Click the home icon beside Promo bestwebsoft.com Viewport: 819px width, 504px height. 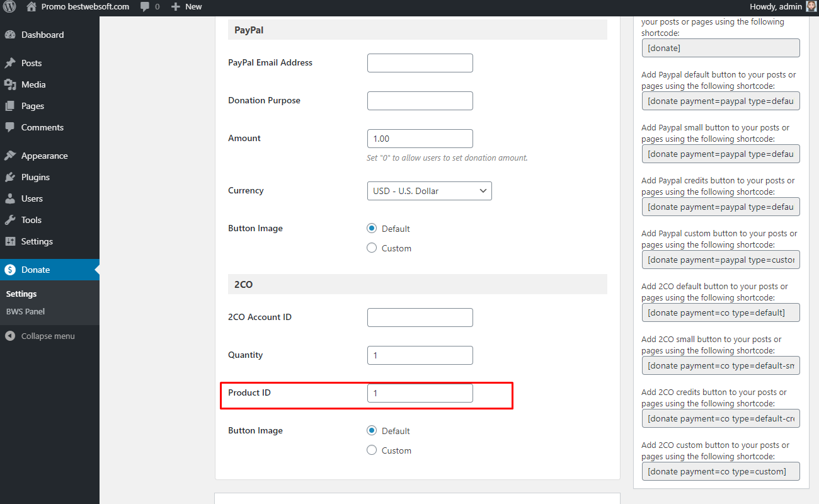click(31, 6)
